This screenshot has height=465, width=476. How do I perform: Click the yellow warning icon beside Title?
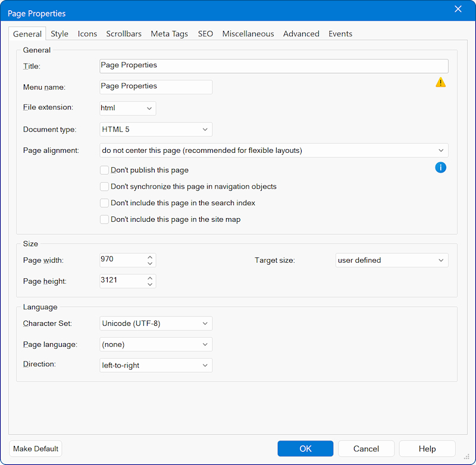pos(440,82)
